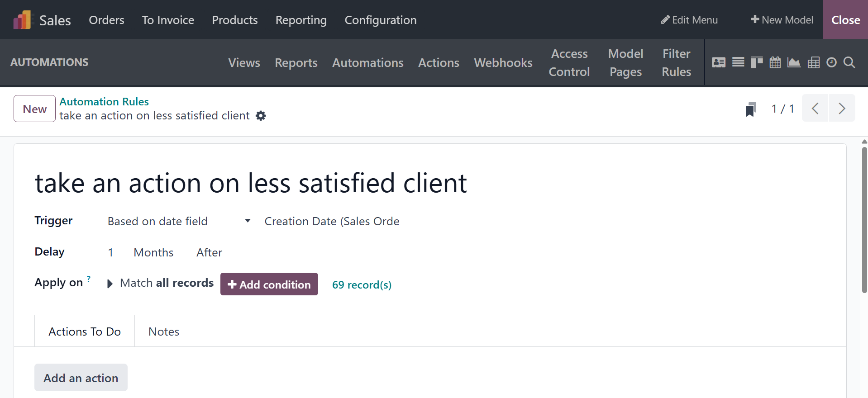Image resolution: width=868 pixels, height=398 pixels.
Task: Switch to the Notes tab
Action: [x=164, y=332]
